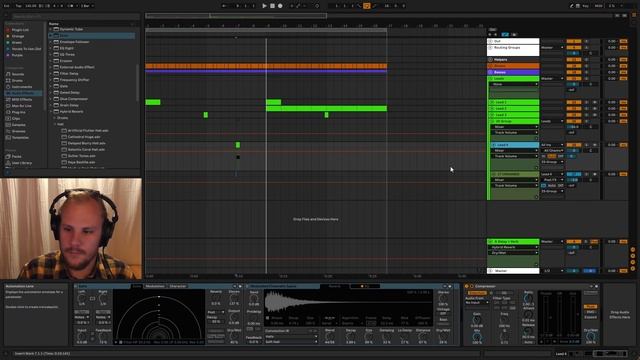The width and height of the screenshot is (640, 360).
Task: Set Lead 4 monitoring to Off
Action: (x=560, y=156)
